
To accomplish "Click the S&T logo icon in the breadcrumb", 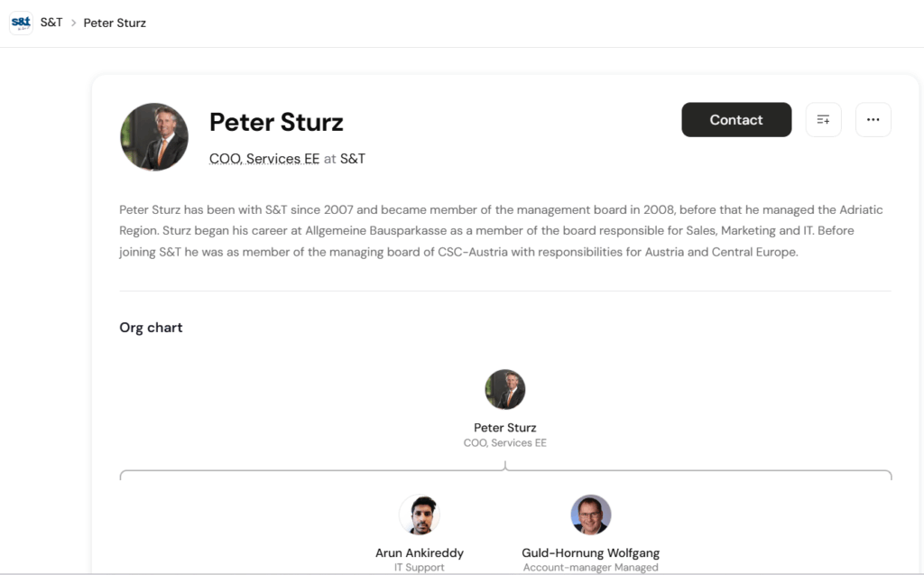I will tap(21, 23).
